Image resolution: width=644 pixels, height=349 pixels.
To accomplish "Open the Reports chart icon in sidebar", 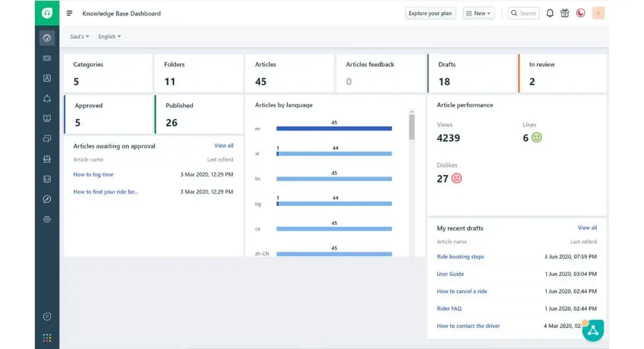I will (47, 179).
